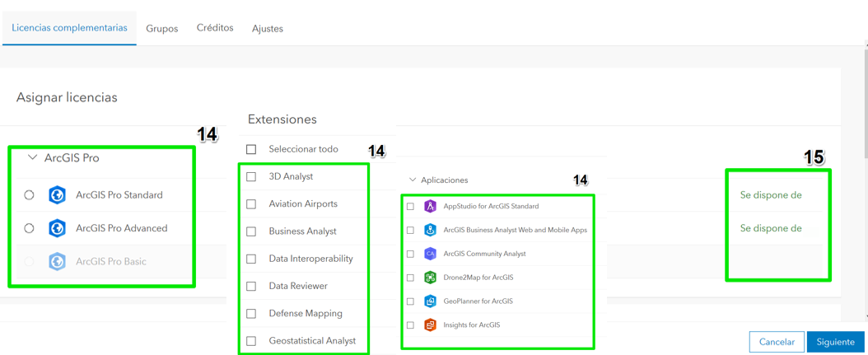Tick the GeoPlanner for ArcGIS checkbox

411,301
